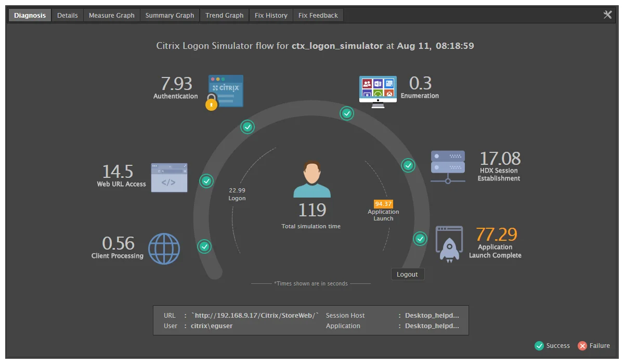Image resolution: width=624 pixels, height=364 pixels.
Task: Click the 94.37 Application Launch badge
Action: (383, 204)
